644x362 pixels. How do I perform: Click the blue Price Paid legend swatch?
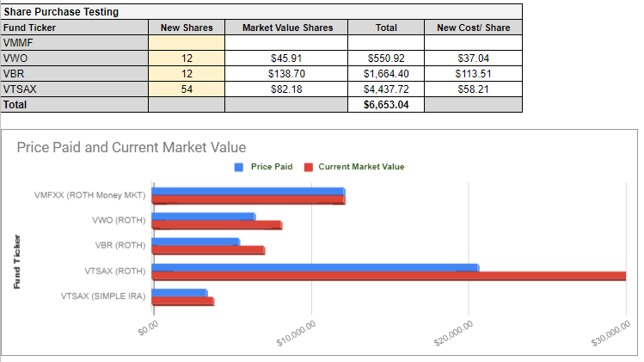[x=239, y=167]
